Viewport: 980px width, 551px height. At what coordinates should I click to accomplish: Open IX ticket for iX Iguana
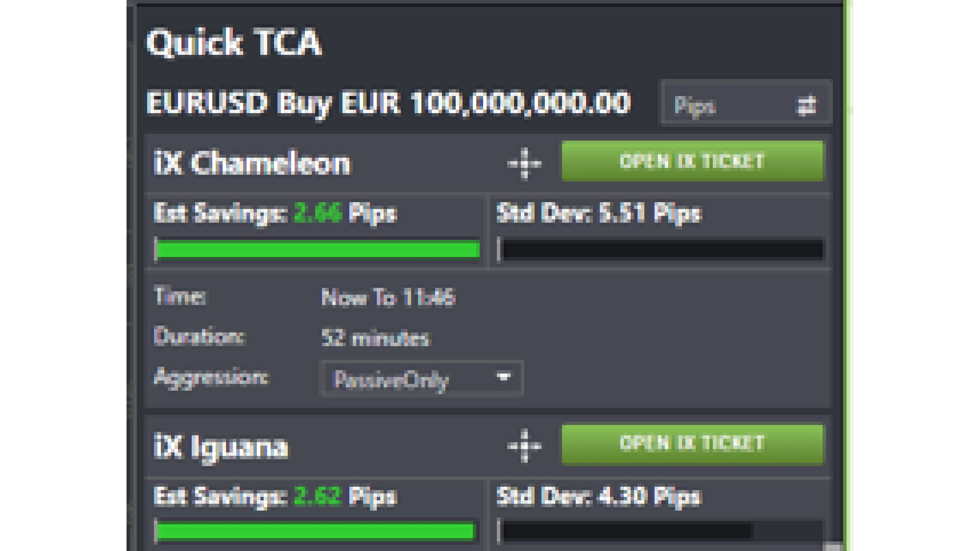point(692,444)
